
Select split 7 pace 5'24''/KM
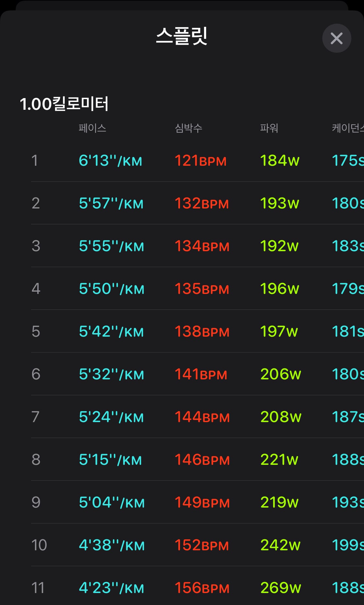click(111, 417)
